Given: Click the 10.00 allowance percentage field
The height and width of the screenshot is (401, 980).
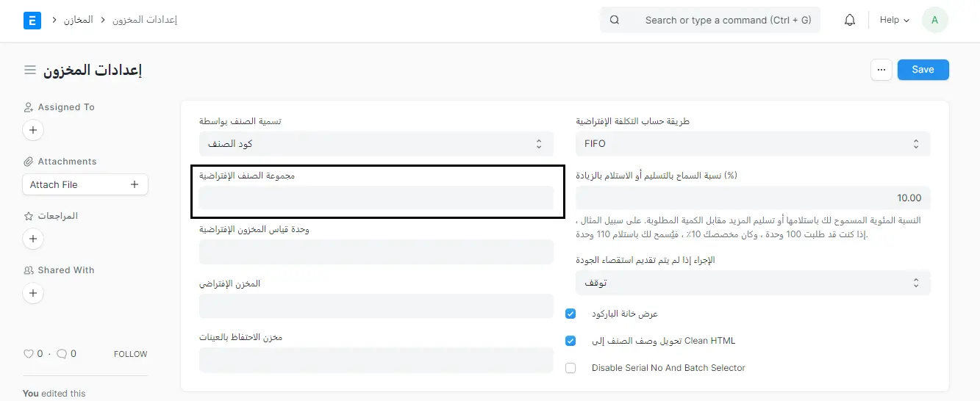Looking at the screenshot, I should [x=753, y=198].
